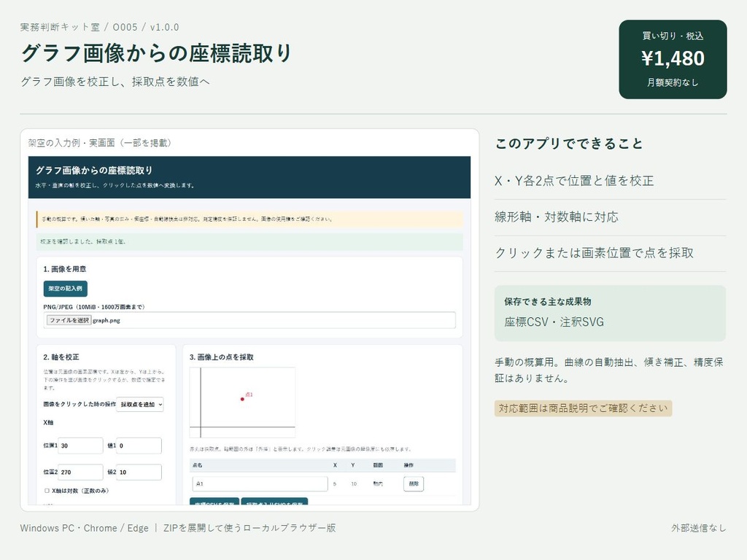Click the Windows PC・Chrome / Edge footer text

(85, 528)
